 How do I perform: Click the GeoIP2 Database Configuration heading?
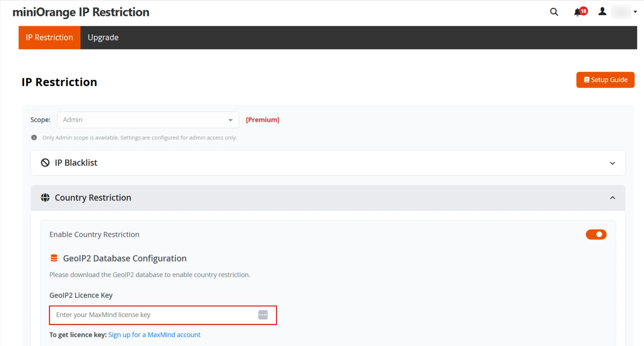pyautogui.click(x=124, y=258)
